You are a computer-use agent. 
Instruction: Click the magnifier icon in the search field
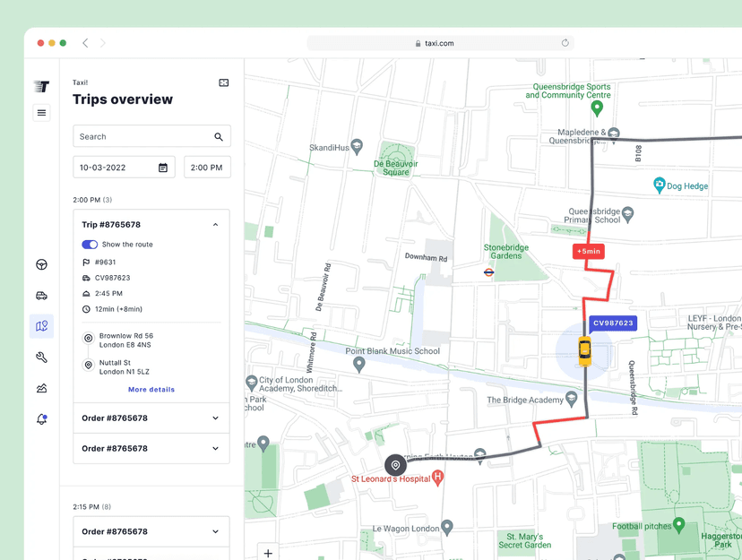pos(219,136)
